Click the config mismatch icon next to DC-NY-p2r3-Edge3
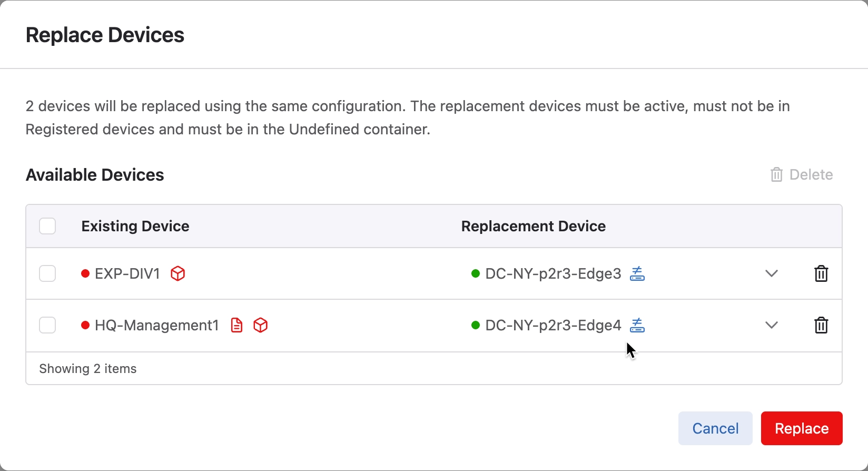868x471 pixels. click(637, 273)
